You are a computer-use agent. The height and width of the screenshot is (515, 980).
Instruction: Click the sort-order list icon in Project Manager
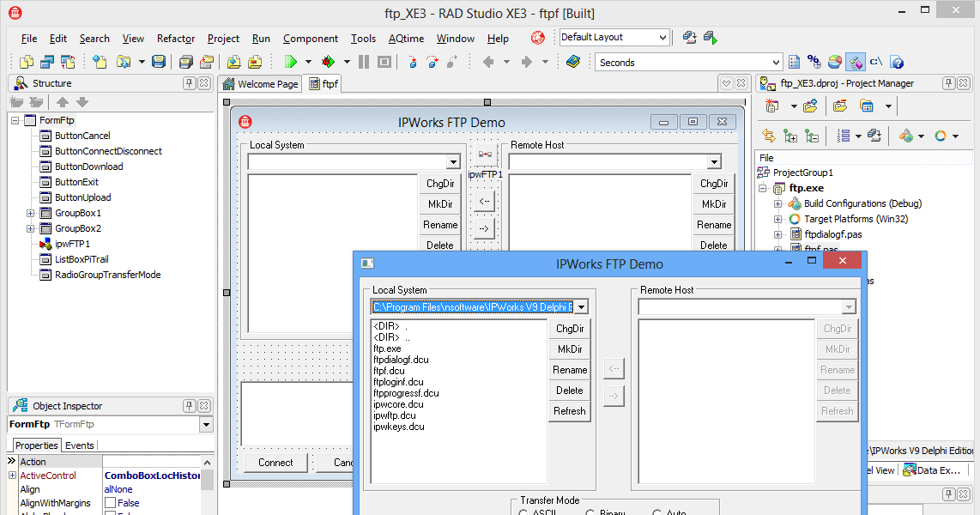click(x=844, y=135)
